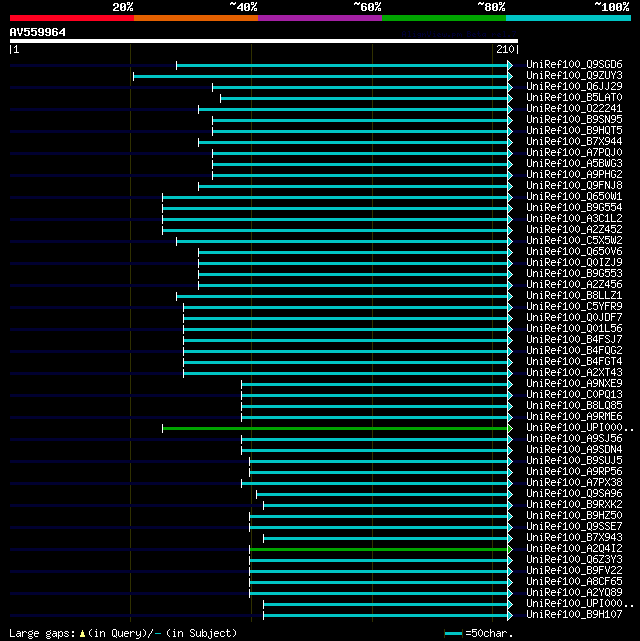Click the UniRef100_B9FV22 entry
The height and width of the screenshot is (641, 640).
tap(574, 571)
